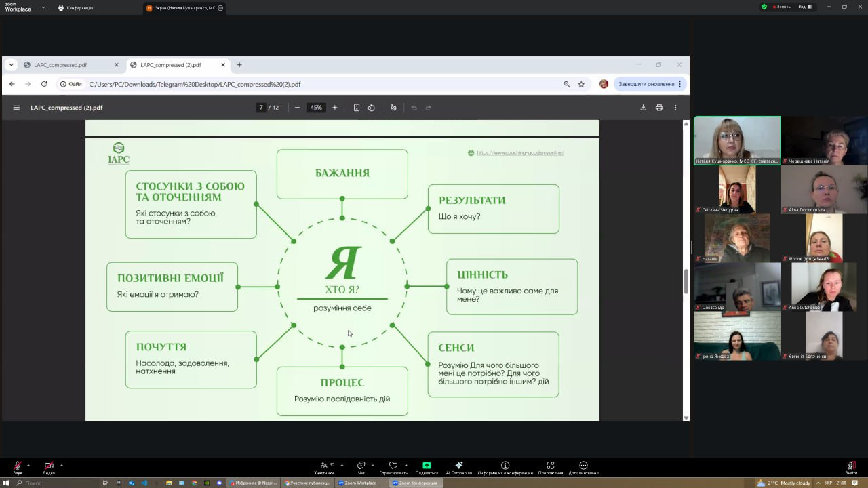The height and width of the screenshot is (488, 868).
Task: Open the Chrome tab search dropdown
Action: [x=12, y=65]
